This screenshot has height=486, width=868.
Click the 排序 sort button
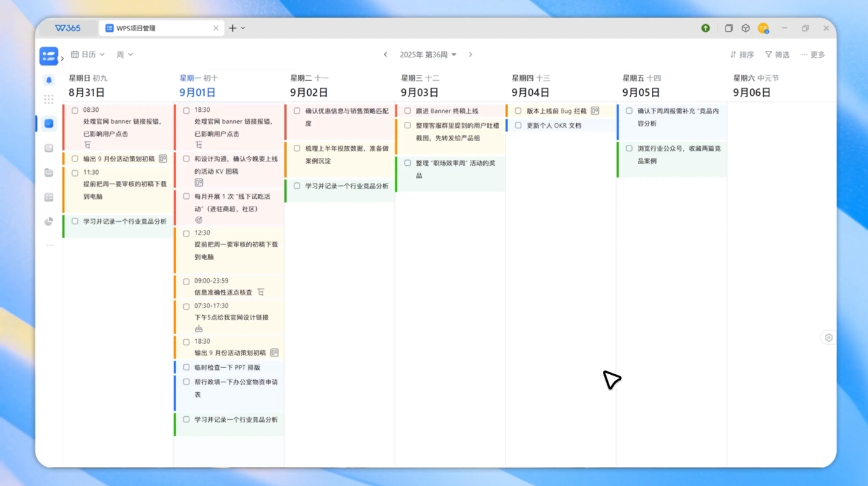pos(741,55)
